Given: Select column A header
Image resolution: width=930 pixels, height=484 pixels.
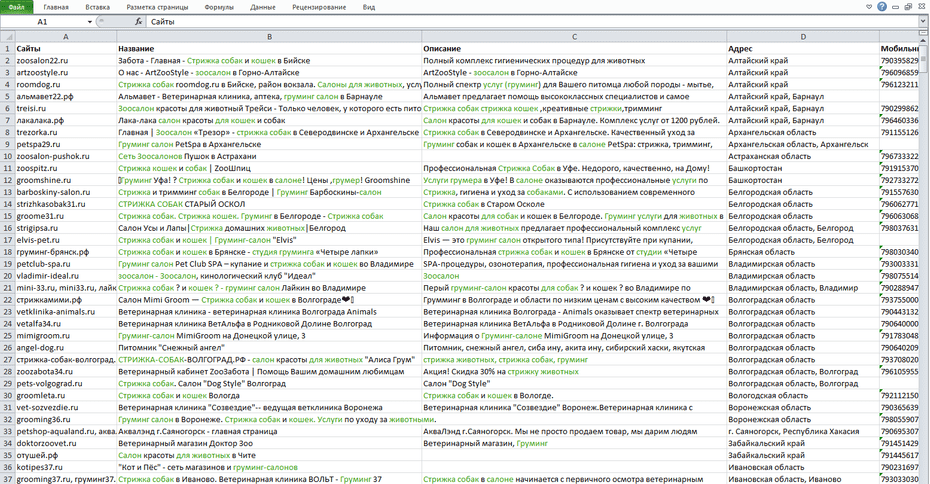Looking at the screenshot, I should click(x=65, y=37).
